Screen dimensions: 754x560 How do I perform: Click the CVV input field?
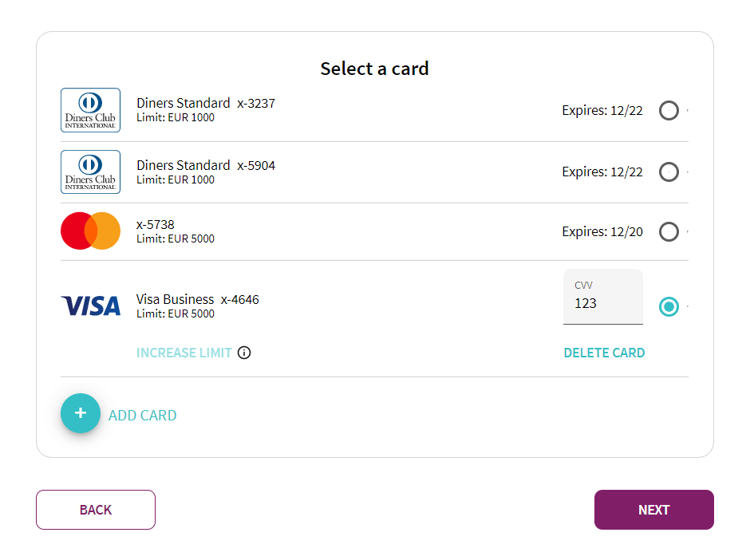click(602, 306)
